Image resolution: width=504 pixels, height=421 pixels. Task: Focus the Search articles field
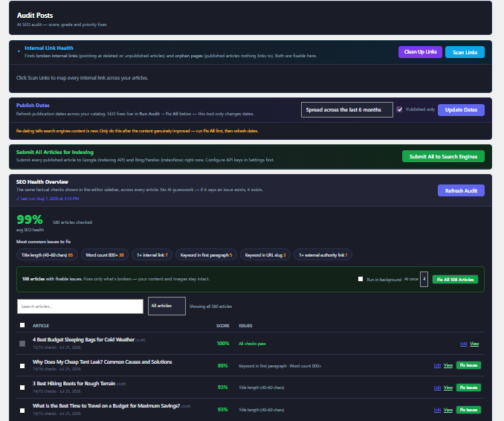[x=80, y=306]
